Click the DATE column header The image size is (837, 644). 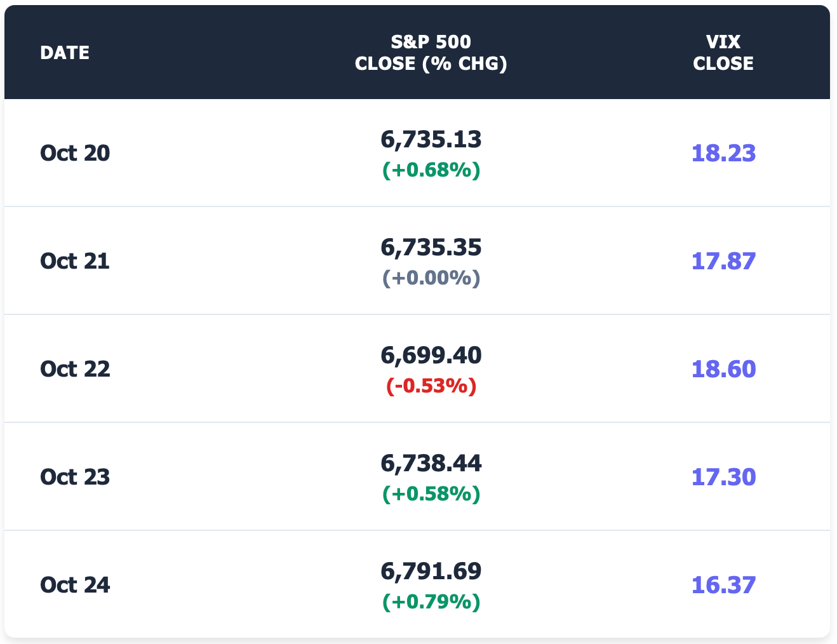65,53
